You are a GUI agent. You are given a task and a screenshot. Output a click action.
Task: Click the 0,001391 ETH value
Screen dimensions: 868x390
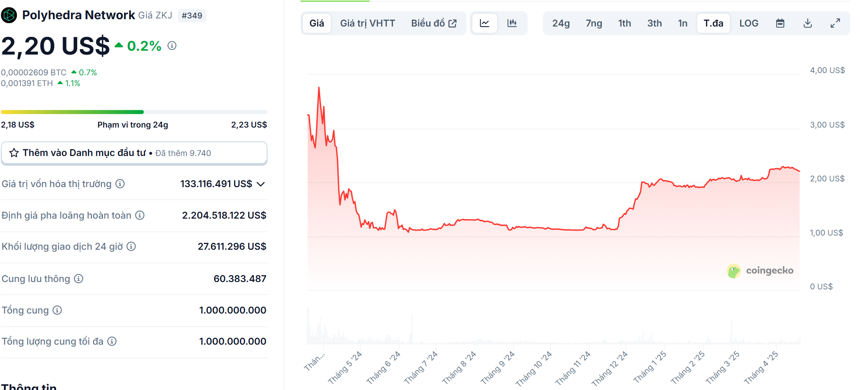(27, 83)
